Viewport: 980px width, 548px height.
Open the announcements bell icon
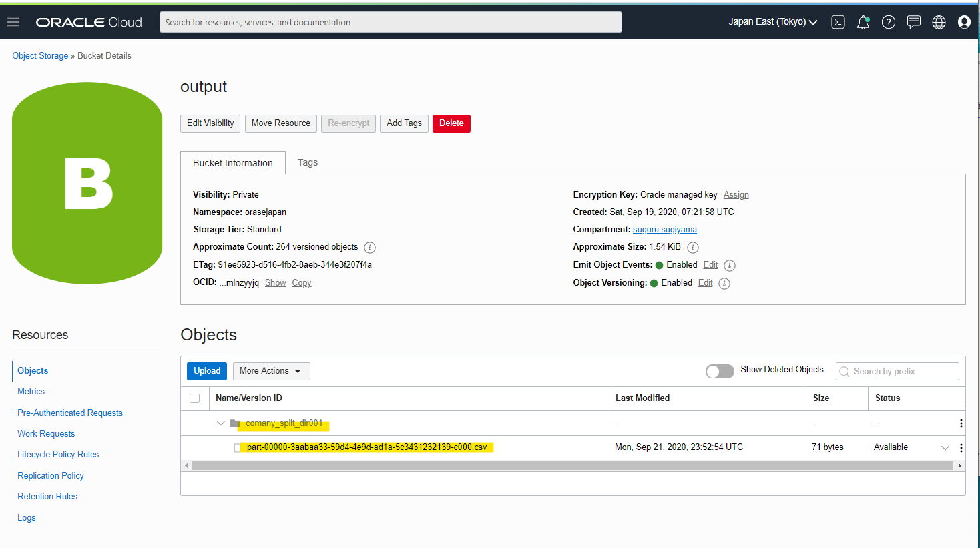coord(863,22)
